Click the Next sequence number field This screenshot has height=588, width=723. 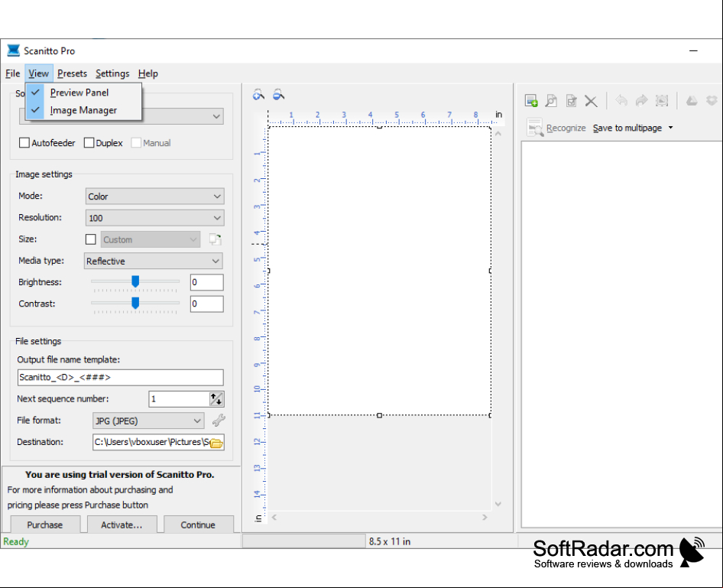179,399
